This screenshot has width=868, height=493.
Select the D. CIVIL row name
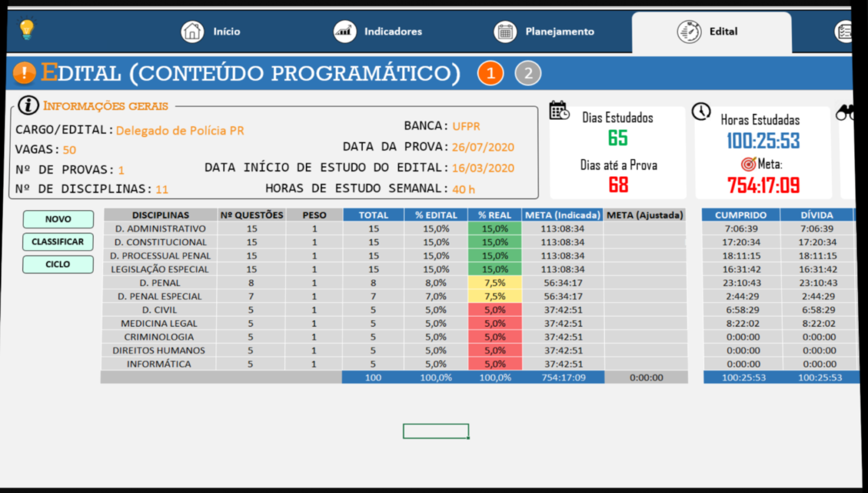[159, 310]
